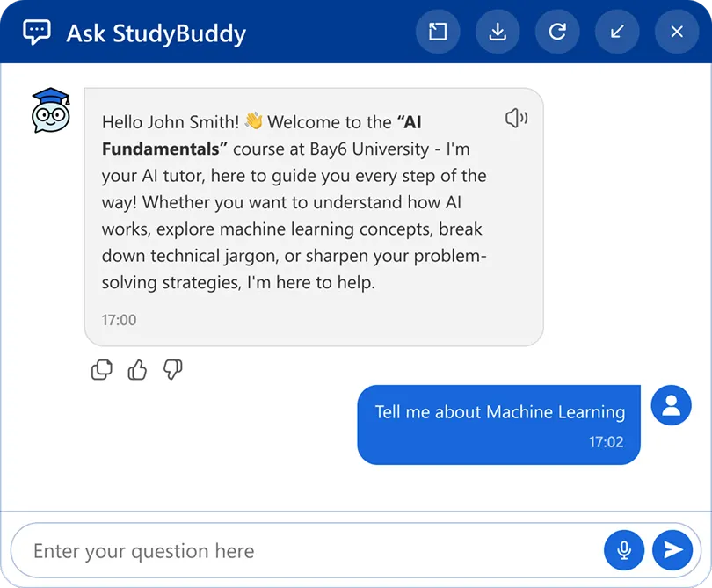Open the chat in a new window
The width and height of the screenshot is (712, 588).
tap(438, 32)
